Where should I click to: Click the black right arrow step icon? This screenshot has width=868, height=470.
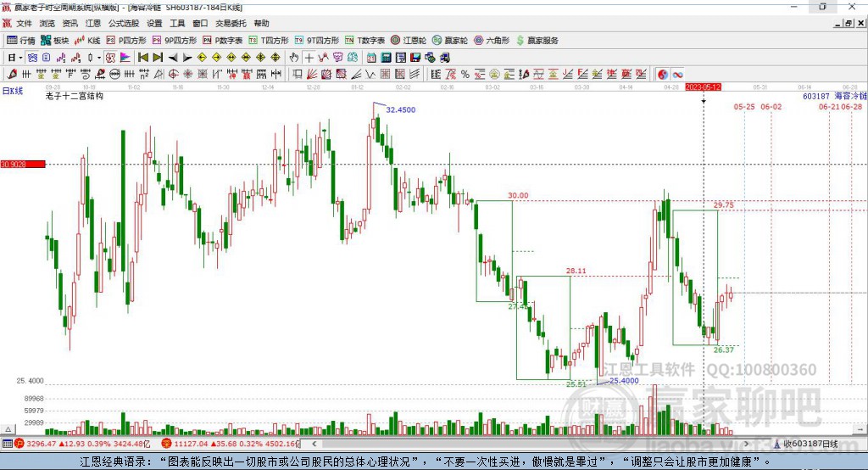coord(187,58)
